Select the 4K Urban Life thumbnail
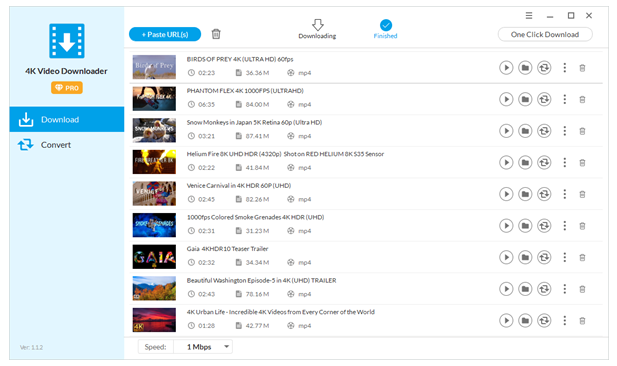Viewport: 617px width, 366px height. (154, 320)
